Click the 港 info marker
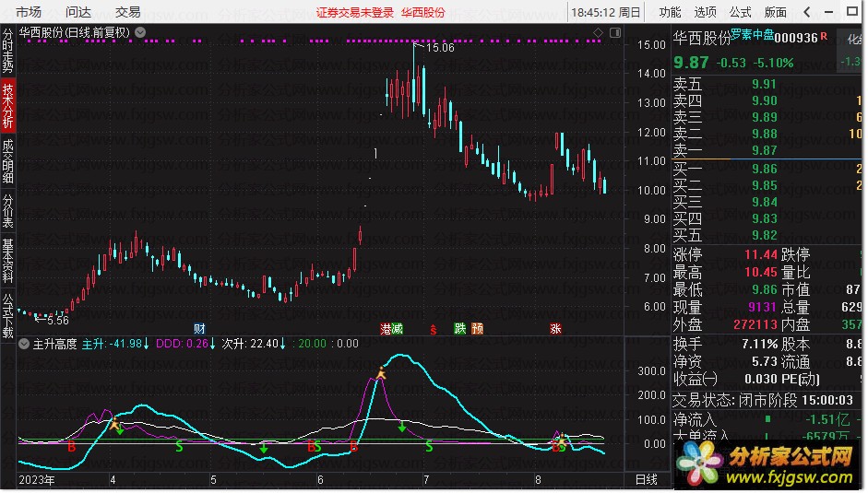Viewport: 868px width, 493px height. tap(386, 329)
